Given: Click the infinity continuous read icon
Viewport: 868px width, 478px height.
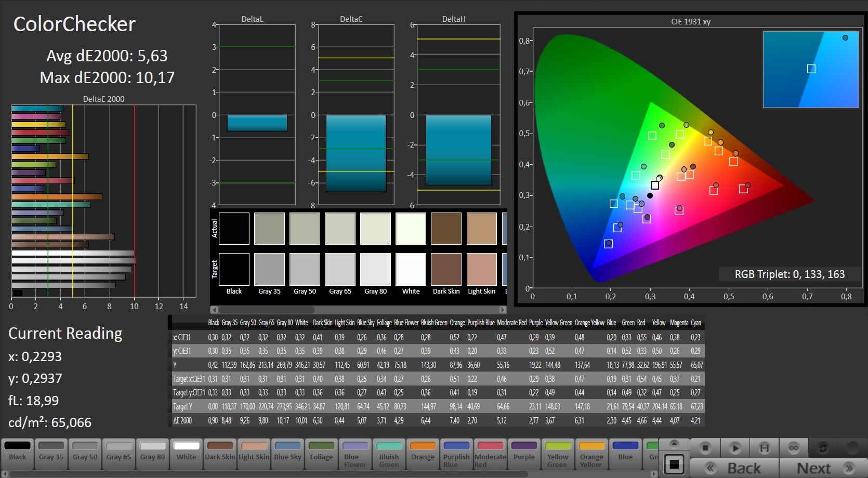Looking at the screenshot, I should 794,448.
